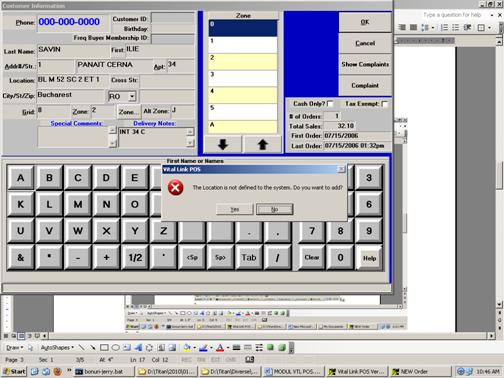Enable the Tax Exempt checkbox
This screenshot has height=378, width=504.
385,104
